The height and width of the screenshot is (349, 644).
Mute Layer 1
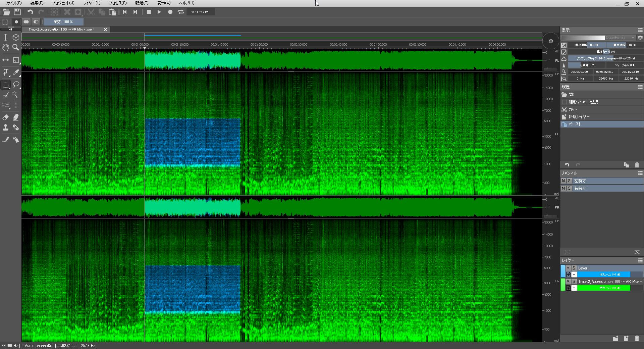coord(568,268)
